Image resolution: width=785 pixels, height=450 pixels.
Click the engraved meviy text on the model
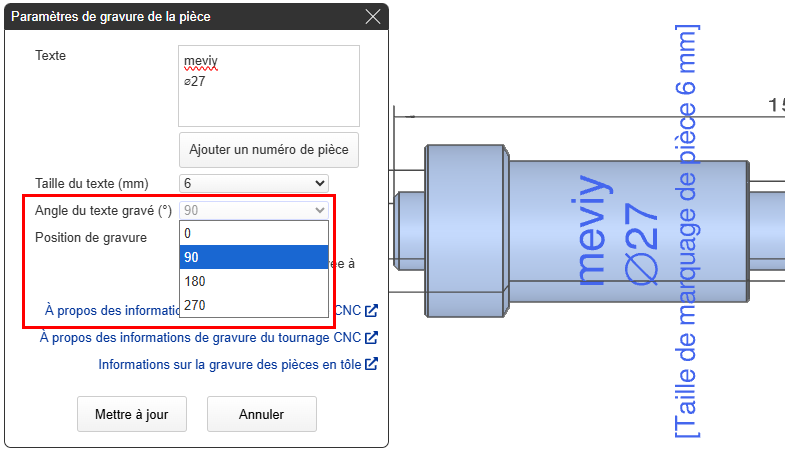(x=592, y=232)
